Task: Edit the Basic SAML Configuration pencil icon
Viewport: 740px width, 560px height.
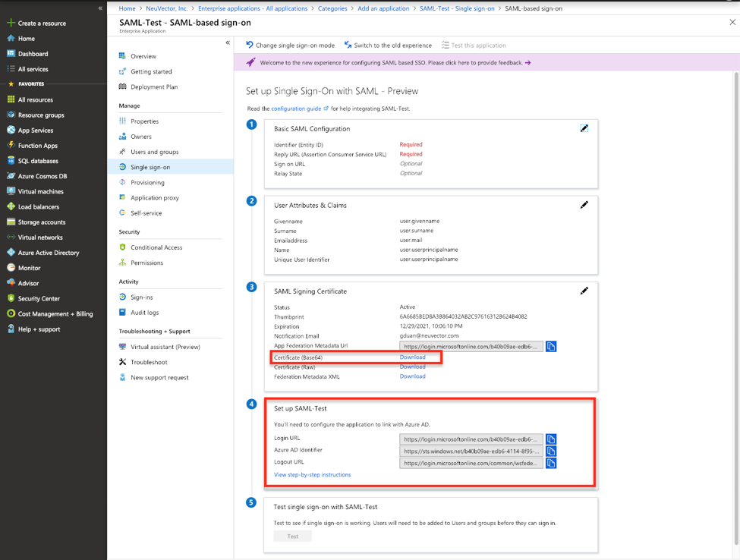Action: click(584, 128)
